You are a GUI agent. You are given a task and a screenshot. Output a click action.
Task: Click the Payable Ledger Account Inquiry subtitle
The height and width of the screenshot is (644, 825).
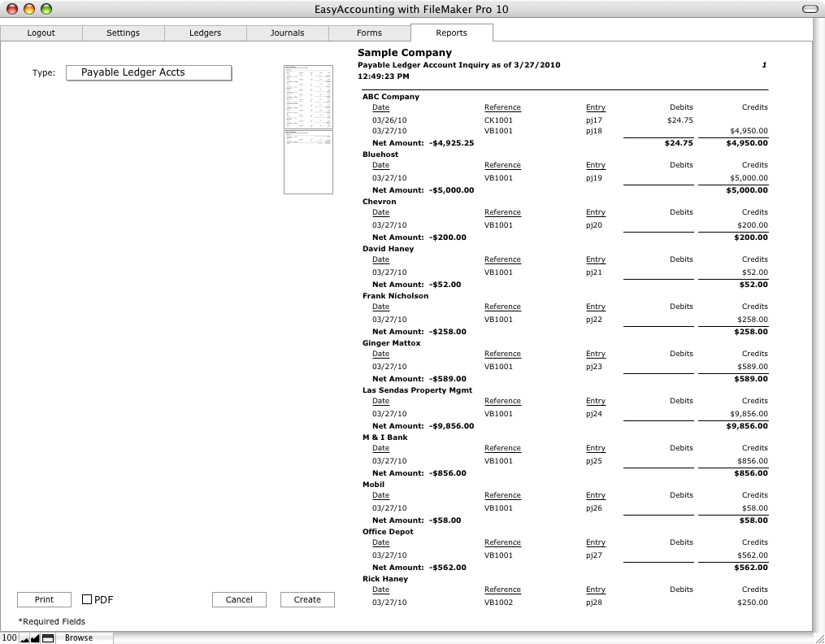point(458,65)
